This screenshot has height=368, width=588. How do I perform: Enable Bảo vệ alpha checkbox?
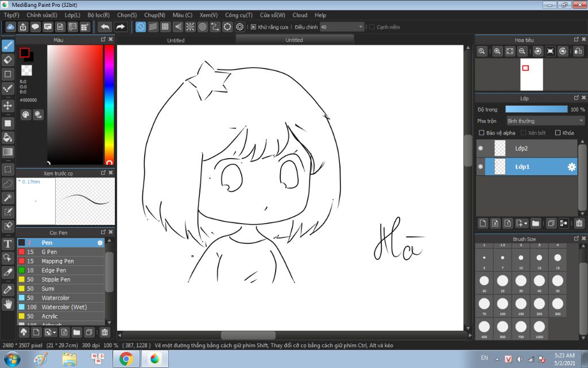482,133
